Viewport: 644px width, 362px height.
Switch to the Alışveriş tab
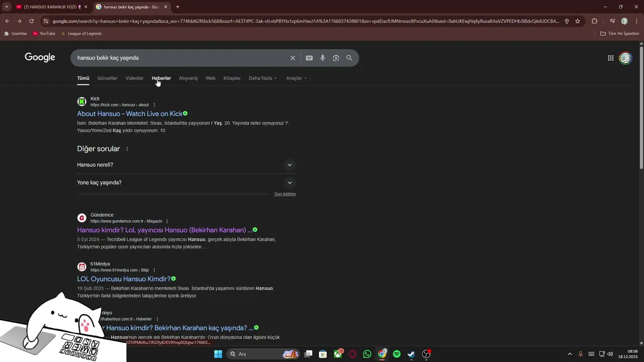188,78
